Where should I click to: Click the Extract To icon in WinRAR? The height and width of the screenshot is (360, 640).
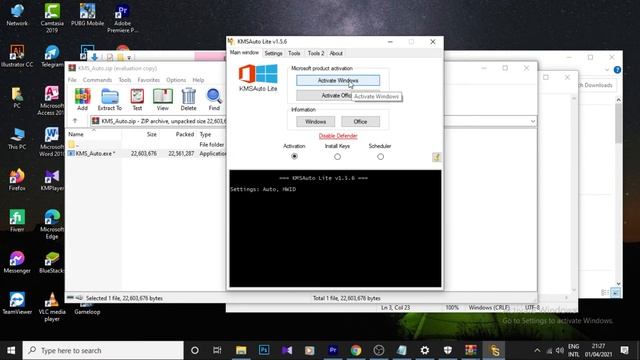click(109, 99)
